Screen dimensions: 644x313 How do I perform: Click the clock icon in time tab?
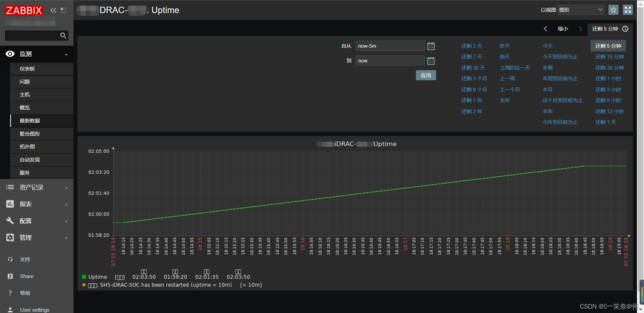[625, 29]
